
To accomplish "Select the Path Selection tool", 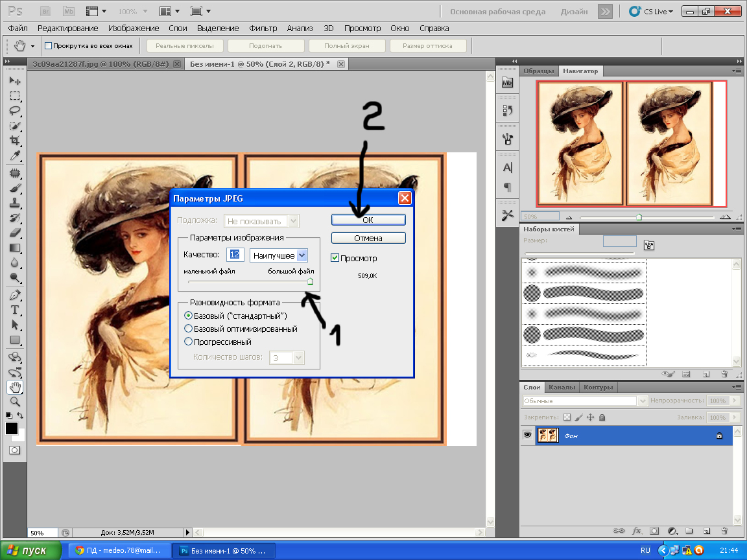I will [x=15, y=325].
